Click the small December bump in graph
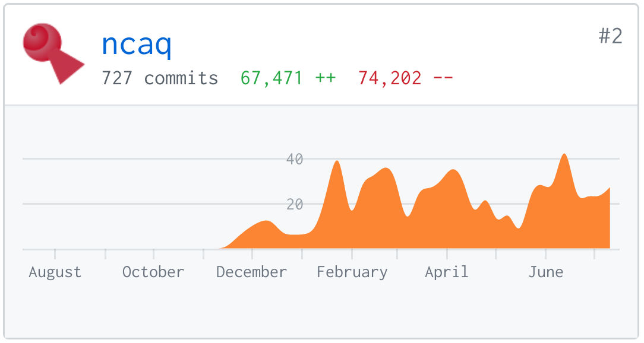644x343 pixels. [x=266, y=224]
